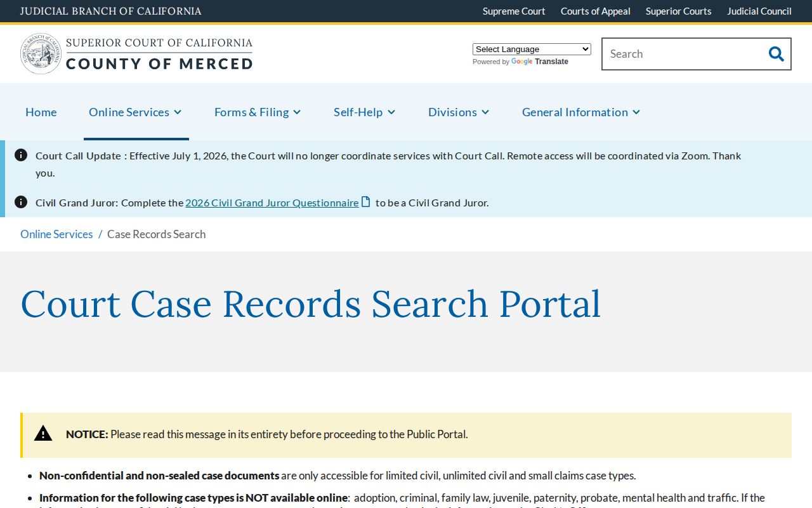This screenshot has height=508, width=812.
Task: Click the document icon after Questionnaire link
Action: pyautogui.click(x=366, y=202)
